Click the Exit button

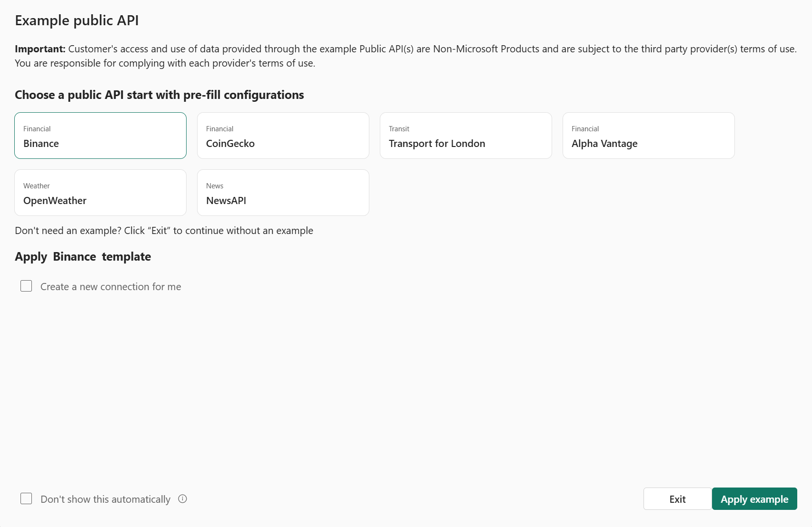point(677,499)
